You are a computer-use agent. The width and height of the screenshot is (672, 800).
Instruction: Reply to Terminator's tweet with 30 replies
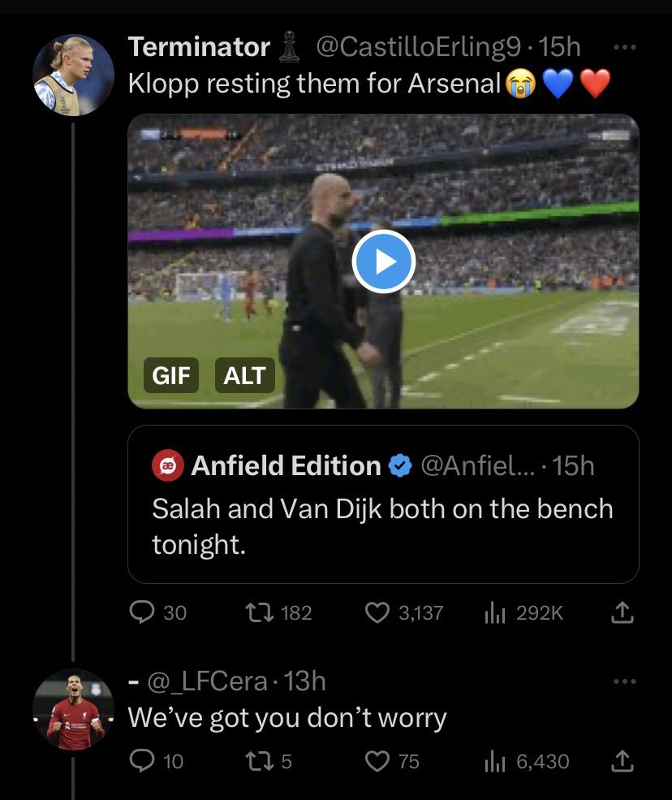(x=142, y=612)
